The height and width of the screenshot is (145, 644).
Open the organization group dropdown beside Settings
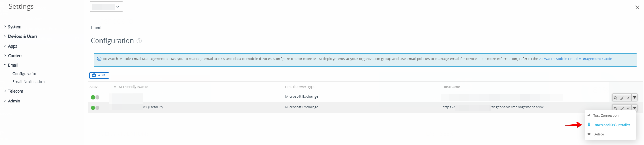[x=106, y=7]
